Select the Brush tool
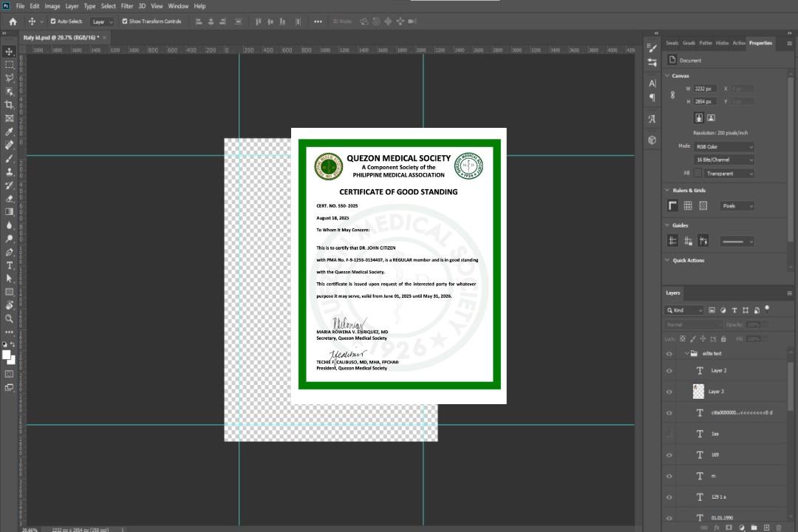 coord(9,158)
